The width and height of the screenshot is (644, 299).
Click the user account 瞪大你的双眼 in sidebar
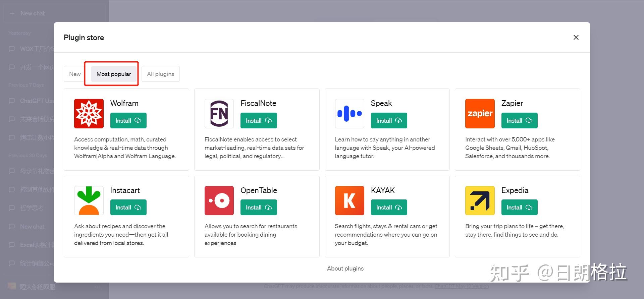click(38, 287)
